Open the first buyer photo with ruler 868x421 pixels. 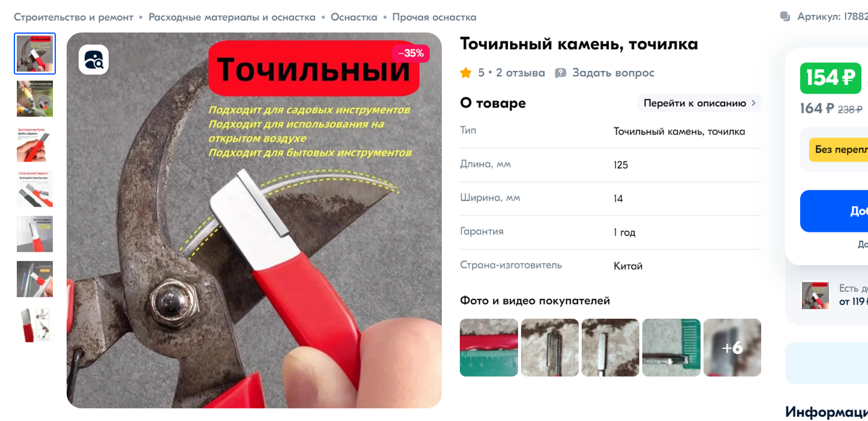tap(489, 348)
